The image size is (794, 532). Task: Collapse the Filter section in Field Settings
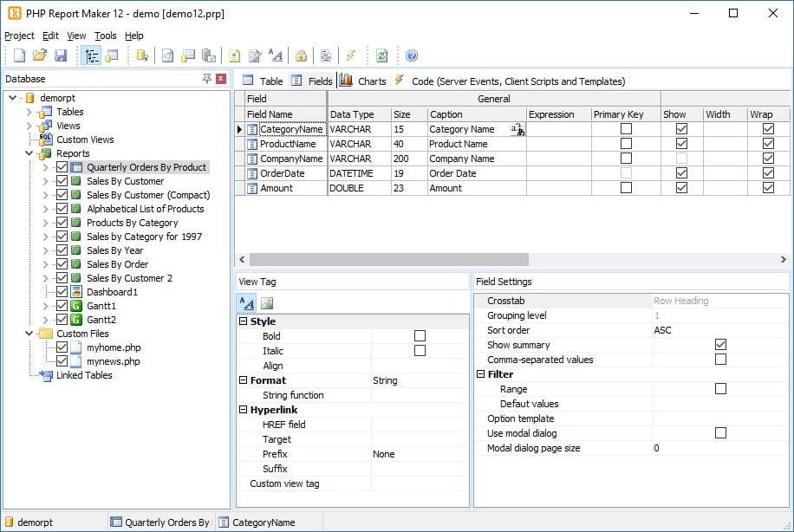tap(480, 373)
